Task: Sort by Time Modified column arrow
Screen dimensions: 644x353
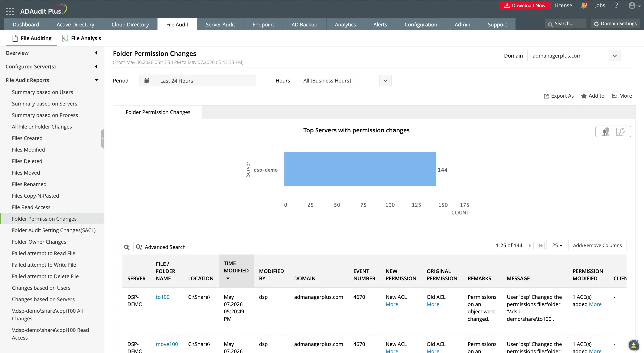Action: 228,278
